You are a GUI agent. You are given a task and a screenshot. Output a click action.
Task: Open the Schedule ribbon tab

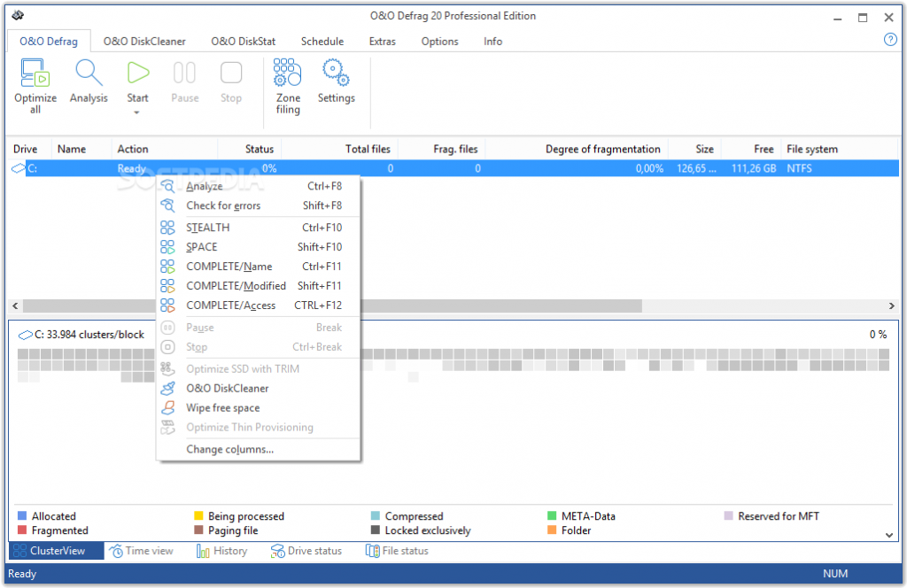[322, 41]
